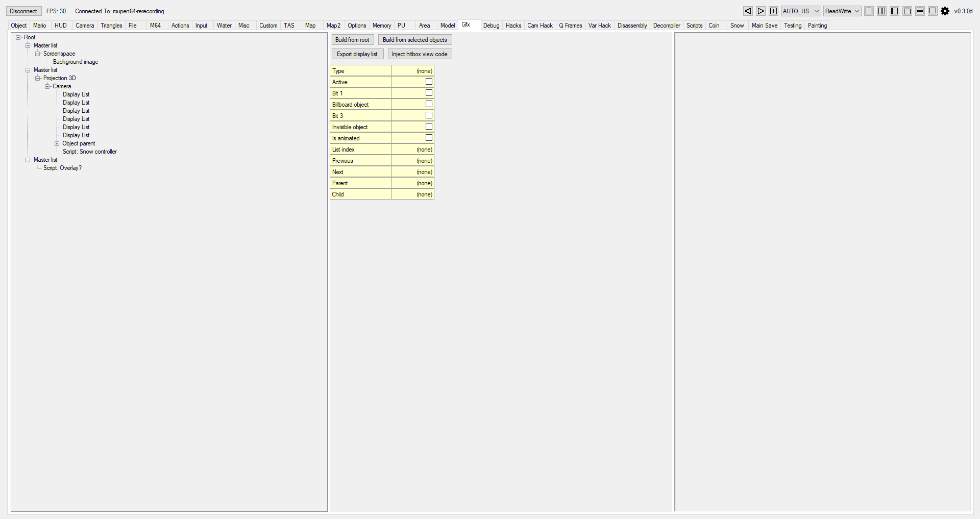Open the AUTO_US dropdown
The image size is (980, 519).
pos(801,11)
